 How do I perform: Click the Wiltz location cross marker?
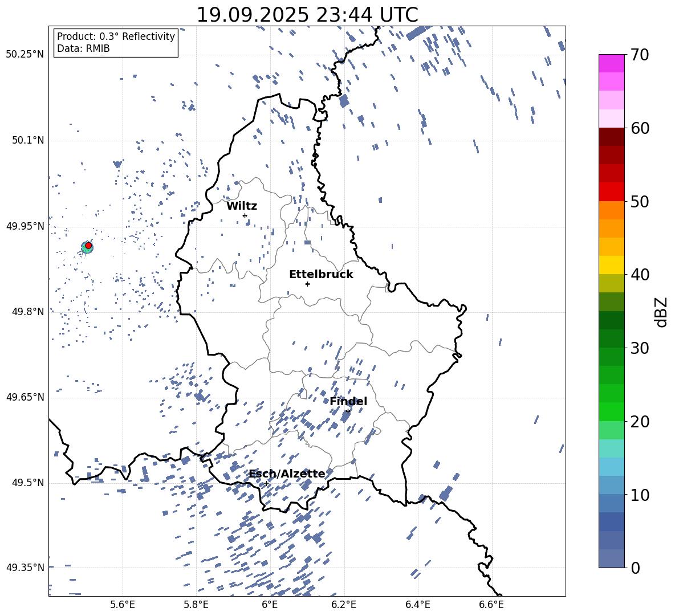245,215
